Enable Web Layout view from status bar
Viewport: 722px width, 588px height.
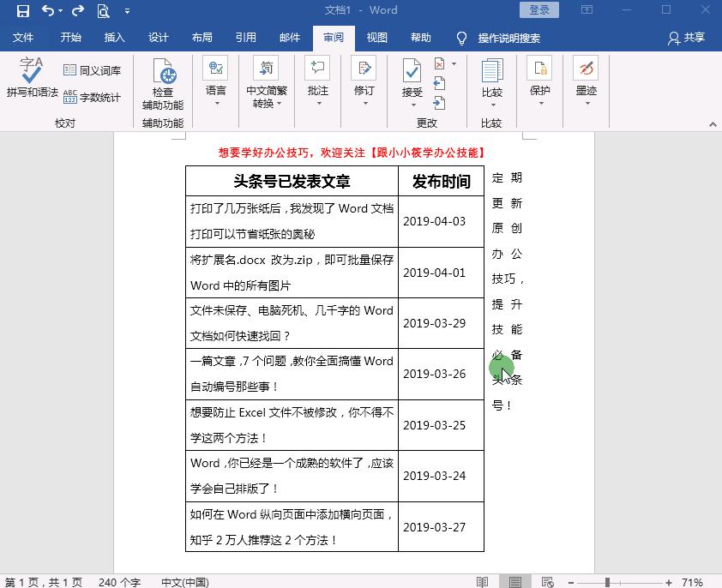pyautogui.click(x=545, y=580)
